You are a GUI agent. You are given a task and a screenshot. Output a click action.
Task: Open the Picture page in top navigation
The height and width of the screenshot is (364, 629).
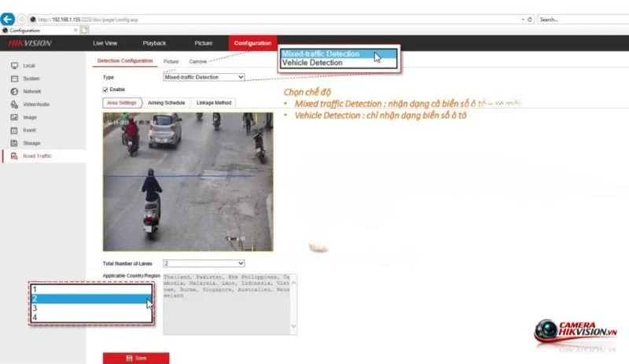click(x=204, y=43)
